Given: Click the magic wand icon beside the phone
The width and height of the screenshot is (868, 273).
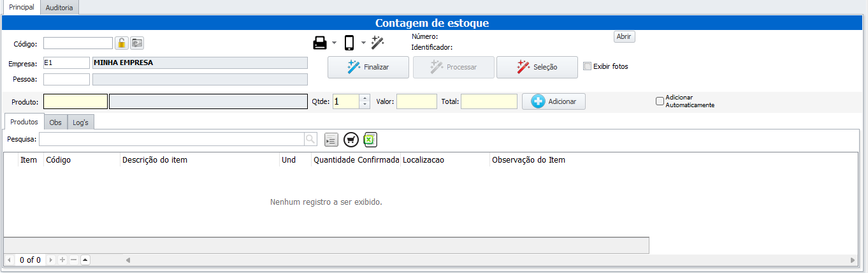Looking at the screenshot, I should click(377, 43).
